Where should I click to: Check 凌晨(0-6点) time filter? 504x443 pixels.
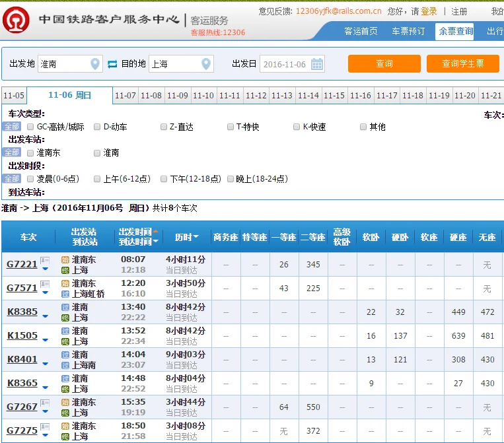tap(30, 179)
